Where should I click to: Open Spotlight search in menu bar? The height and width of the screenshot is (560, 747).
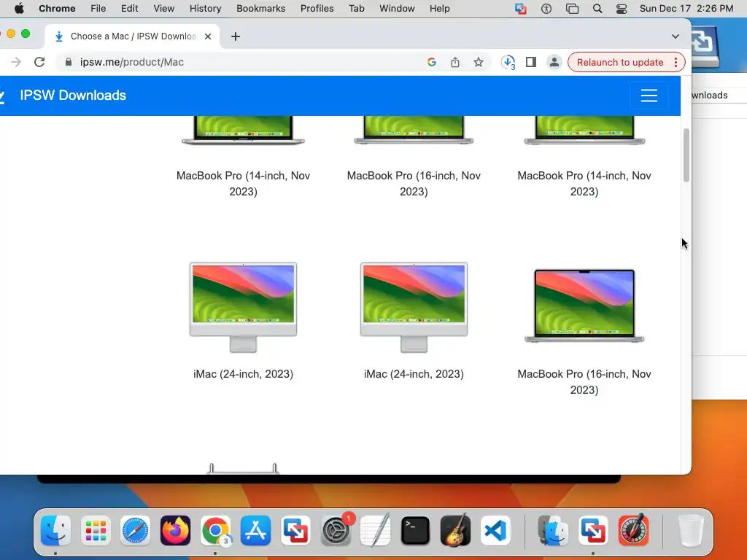pos(597,9)
